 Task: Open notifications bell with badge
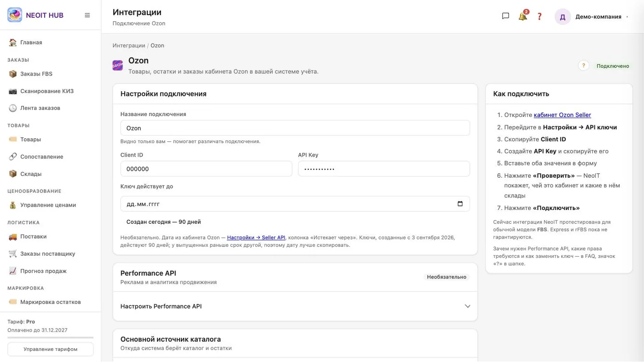click(523, 16)
